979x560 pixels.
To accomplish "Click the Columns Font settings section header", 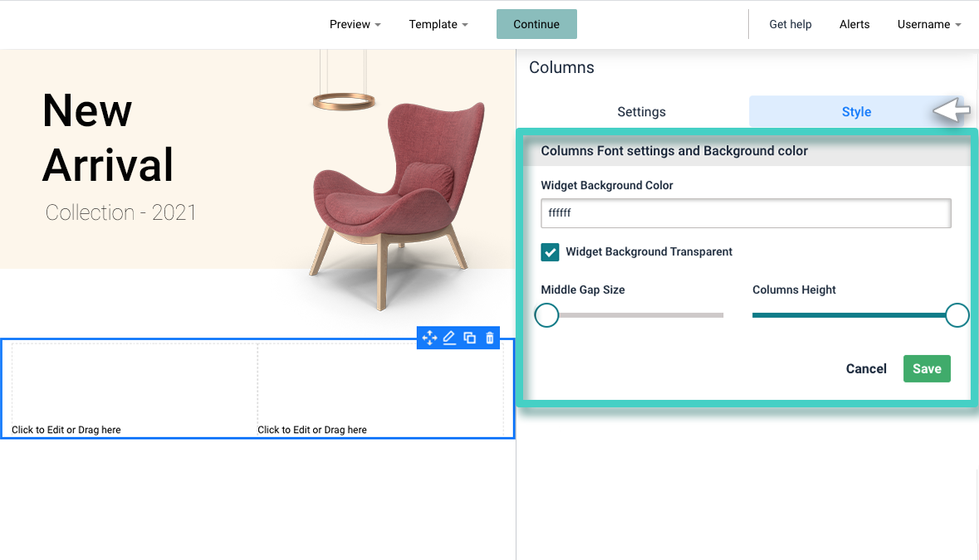I will (746, 151).
